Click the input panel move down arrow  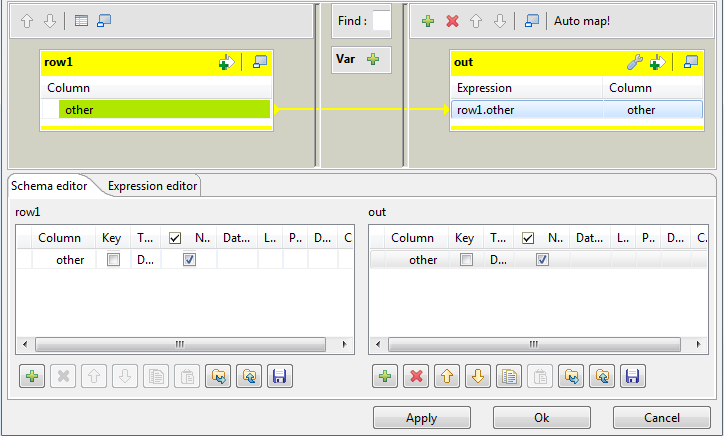pos(50,21)
